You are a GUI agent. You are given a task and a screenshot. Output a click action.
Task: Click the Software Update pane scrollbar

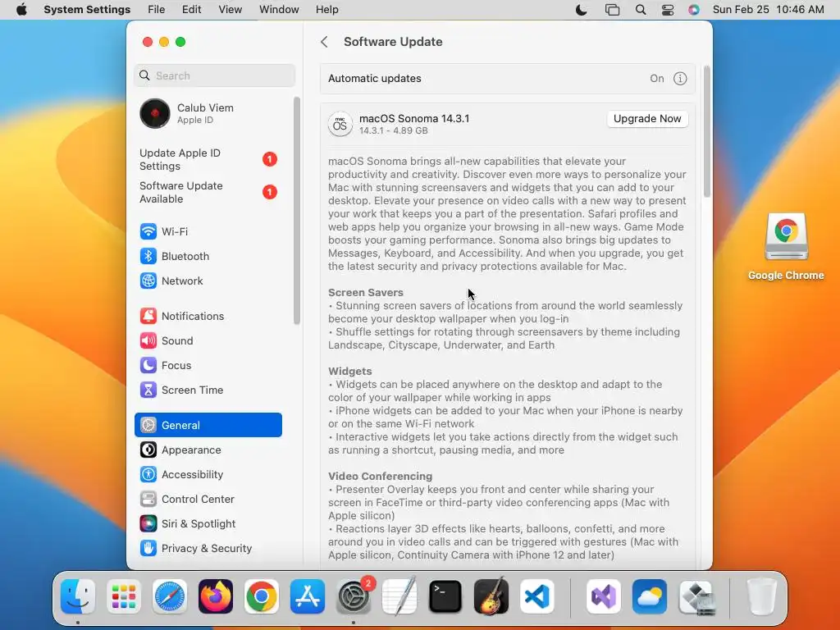pos(706,131)
